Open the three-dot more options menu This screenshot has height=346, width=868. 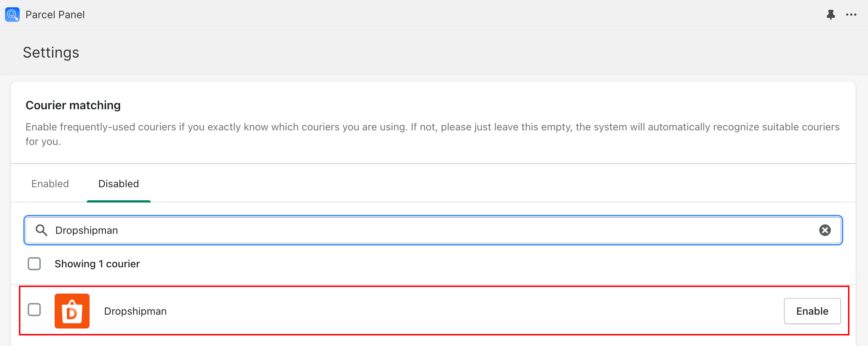coord(851,15)
